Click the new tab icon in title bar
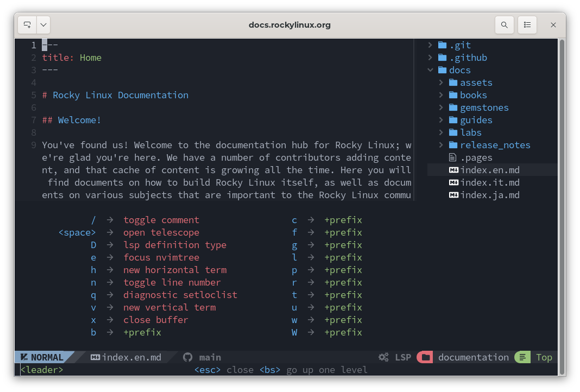The height and width of the screenshot is (392, 580). coord(27,25)
